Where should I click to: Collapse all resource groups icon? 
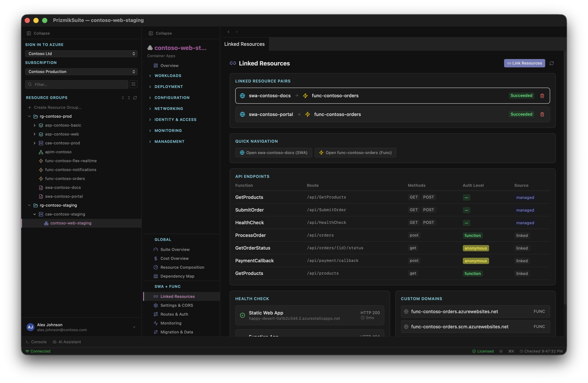pyautogui.click(x=129, y=98)
